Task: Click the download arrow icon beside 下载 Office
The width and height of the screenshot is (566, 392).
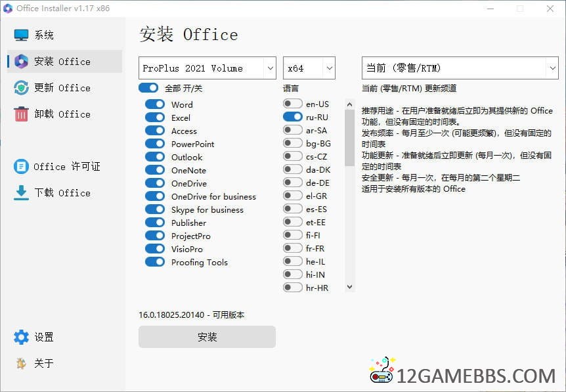Action: [x=21, y=193]
